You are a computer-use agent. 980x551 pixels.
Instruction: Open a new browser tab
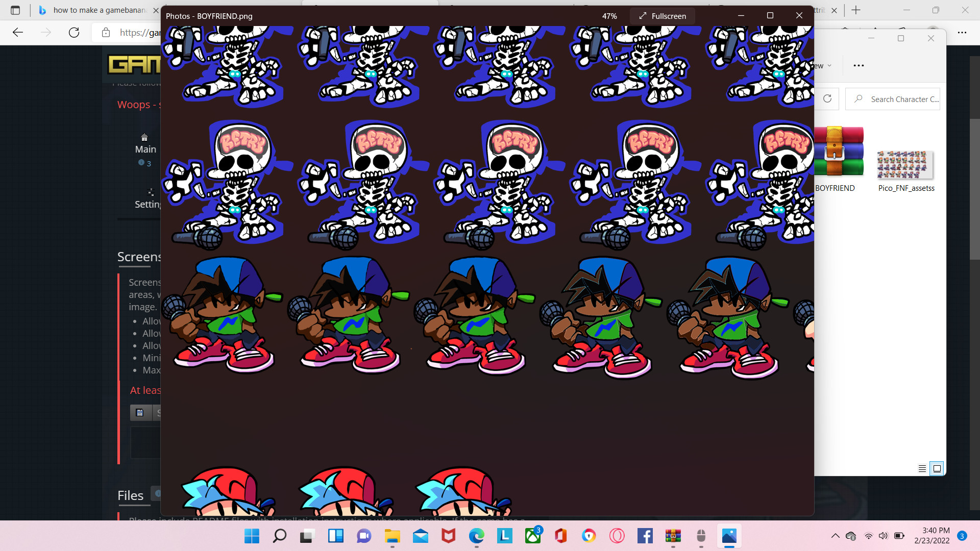click(x=856, y=10)
